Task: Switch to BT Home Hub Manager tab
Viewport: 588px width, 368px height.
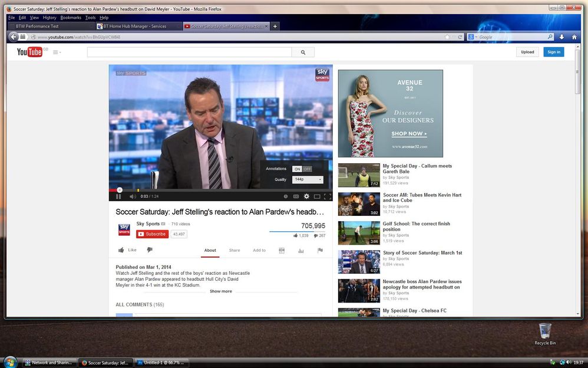Action: pyautogui.click(x=138, y=27)
